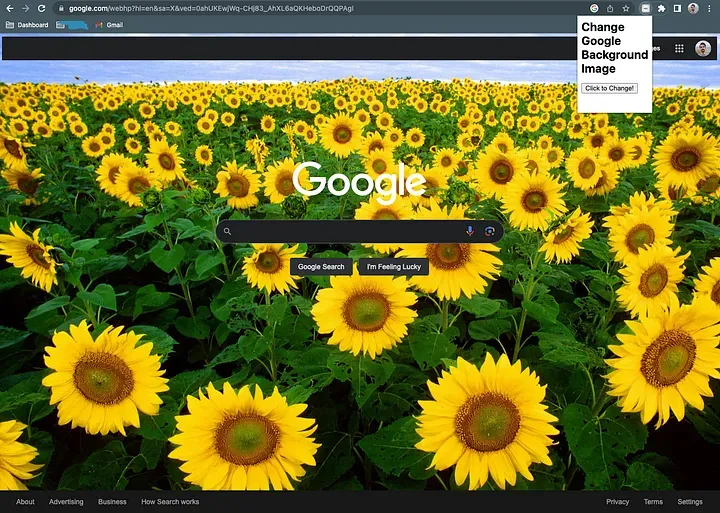Click the I'm Feeling Lucky button
The height and width of the screenshot is (513, 720).
pos(394,267)
